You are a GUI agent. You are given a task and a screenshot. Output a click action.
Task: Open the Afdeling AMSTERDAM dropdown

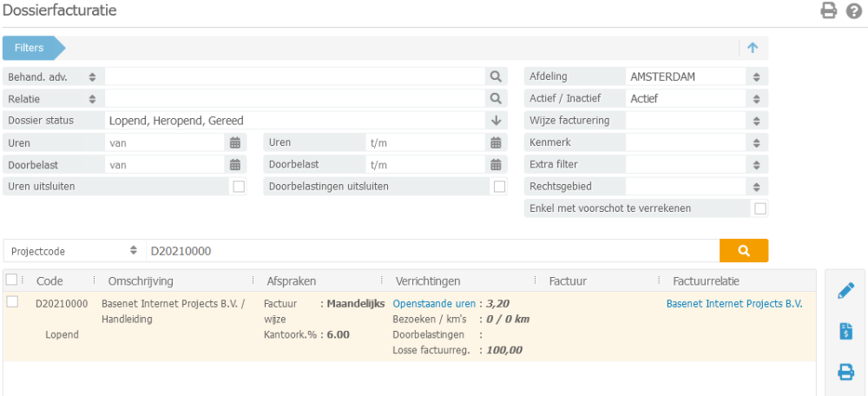[756, 76]
